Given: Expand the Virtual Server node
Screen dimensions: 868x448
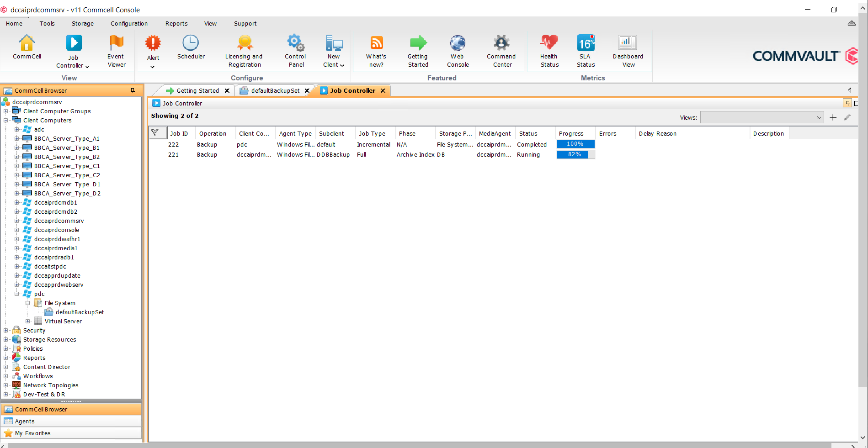Looking at the screenshot, I should click(x=28, y=321).
